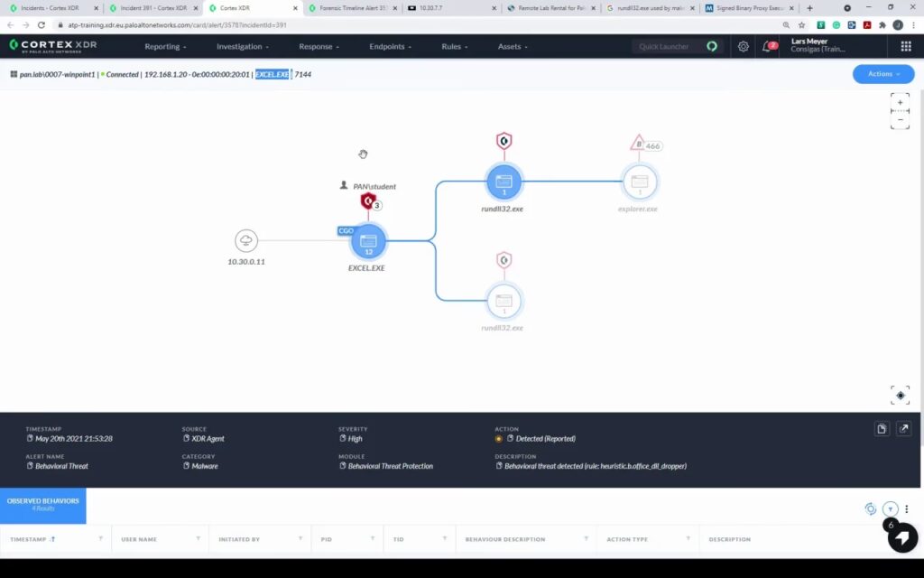Recenter the graph with the target icon
The image size is (924, 578).
[x=900, y=395]
